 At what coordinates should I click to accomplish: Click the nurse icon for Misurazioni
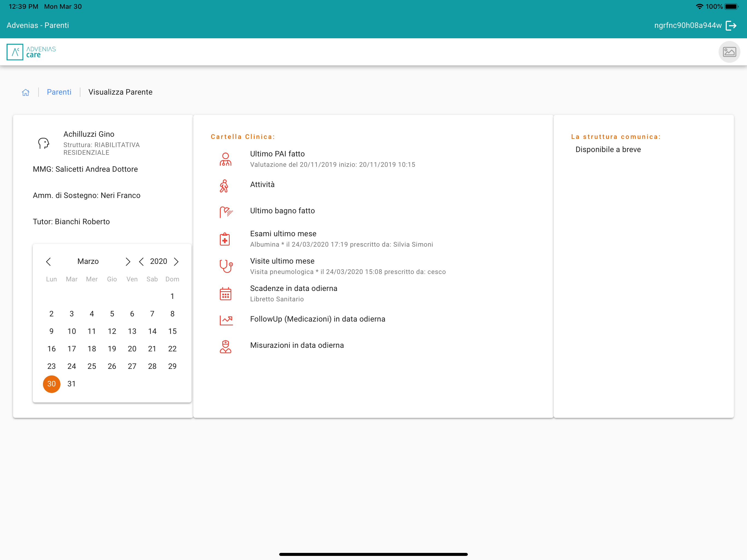click(x=225, y=346)
